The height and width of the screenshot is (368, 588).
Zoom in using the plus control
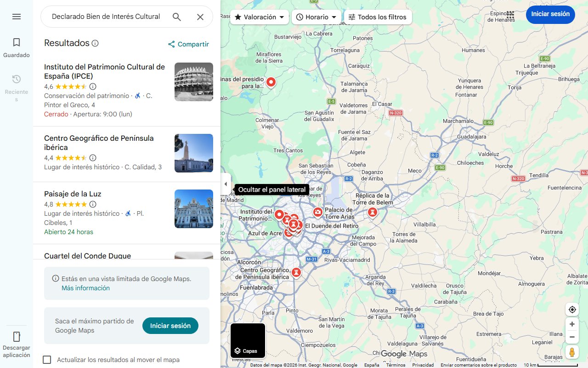point(572,324)
